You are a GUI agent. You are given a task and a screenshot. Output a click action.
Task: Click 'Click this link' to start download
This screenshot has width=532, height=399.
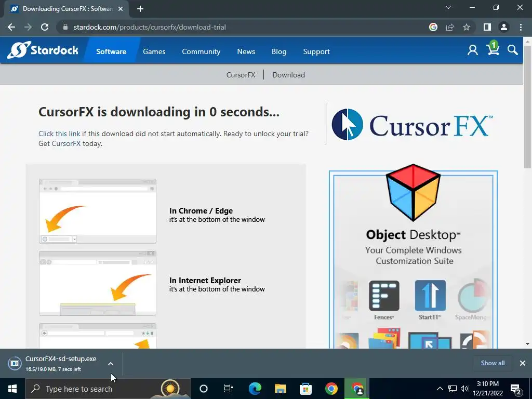pos(59,134)
